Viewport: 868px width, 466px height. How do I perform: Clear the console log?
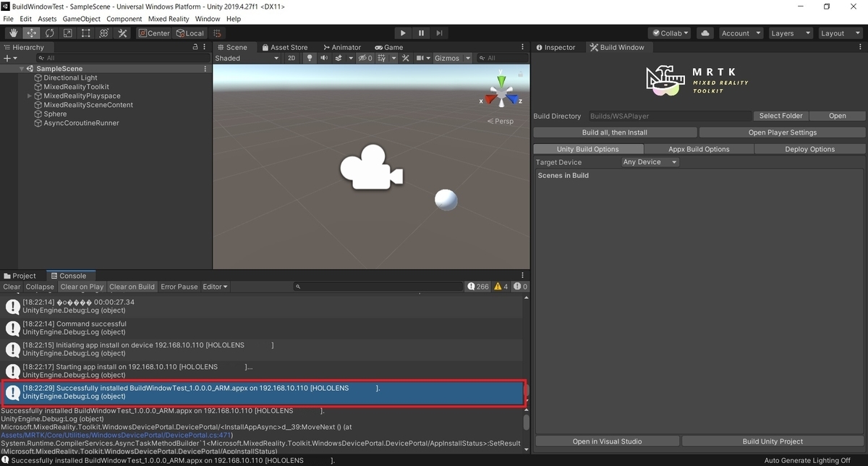[12, 287]
